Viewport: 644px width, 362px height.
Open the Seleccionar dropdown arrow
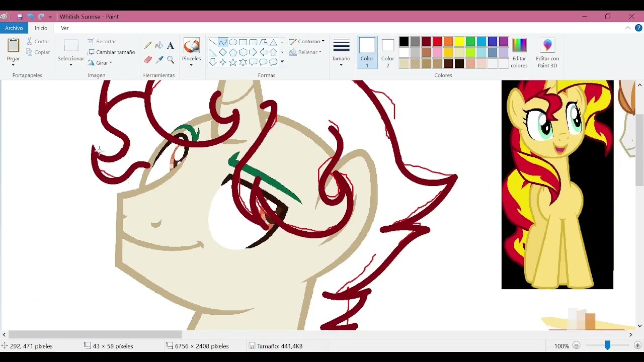70,65
